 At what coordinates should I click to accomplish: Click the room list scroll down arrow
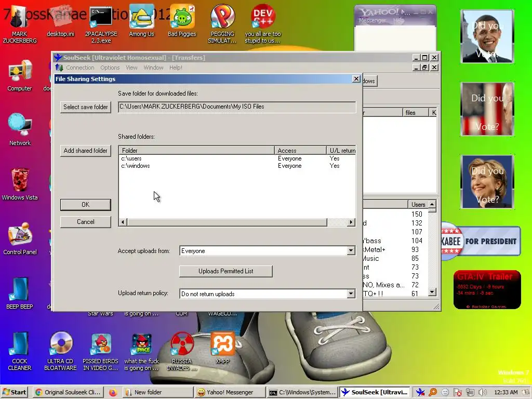click(432, 292)
